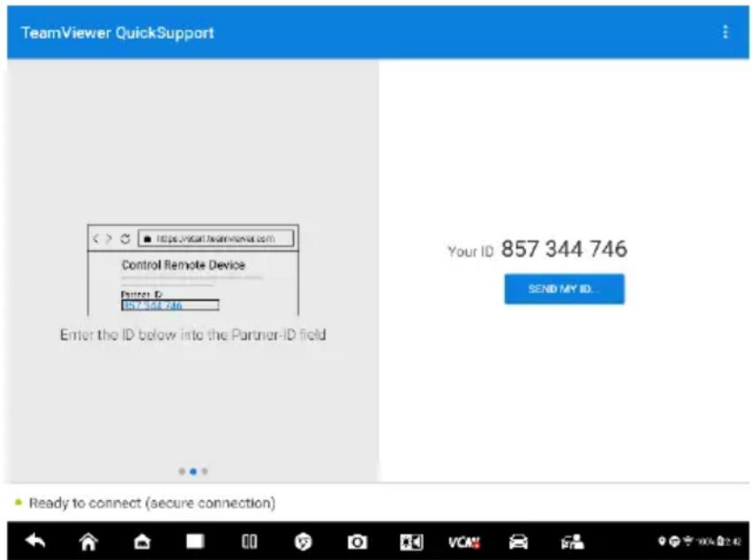Tap the 'Your ID' label

click(469, 251)
